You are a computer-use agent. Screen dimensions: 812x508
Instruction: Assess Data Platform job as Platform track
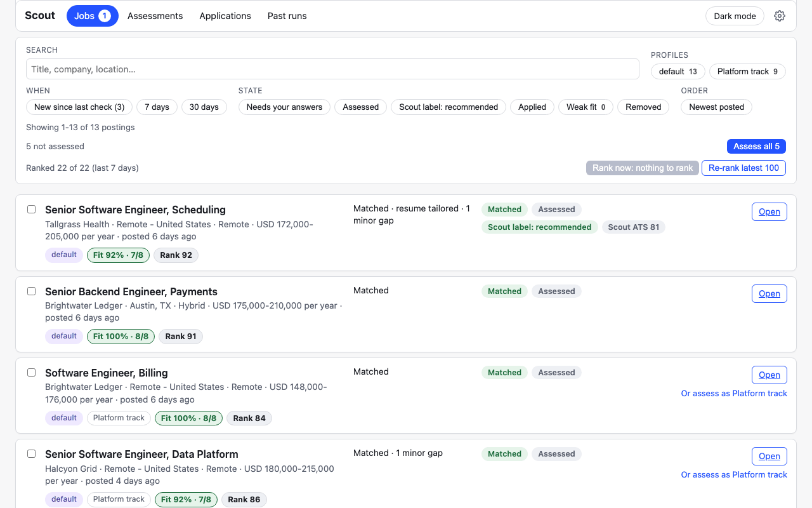[734, 474]
